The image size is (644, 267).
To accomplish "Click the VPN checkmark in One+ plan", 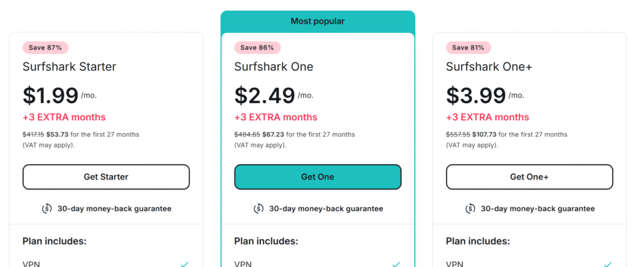I will coord(608,264).
